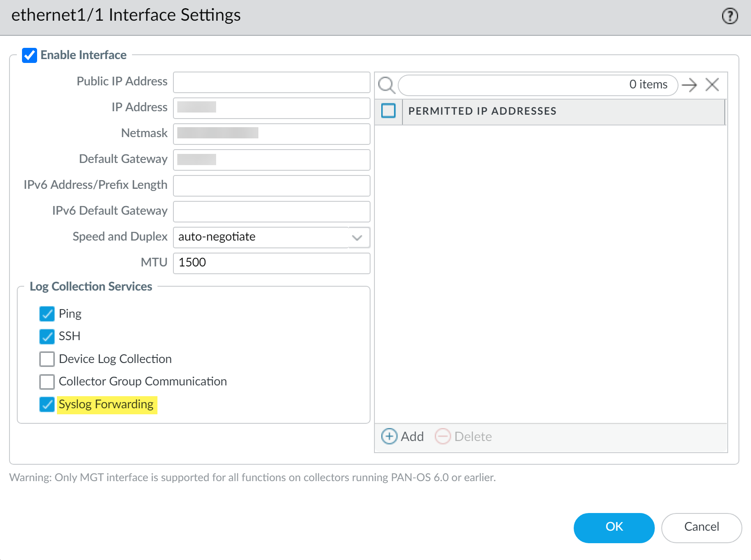Sort by Permitted IP Addresses column header
751x560 pixels.
pyautogui.click(x=482, y=111)
